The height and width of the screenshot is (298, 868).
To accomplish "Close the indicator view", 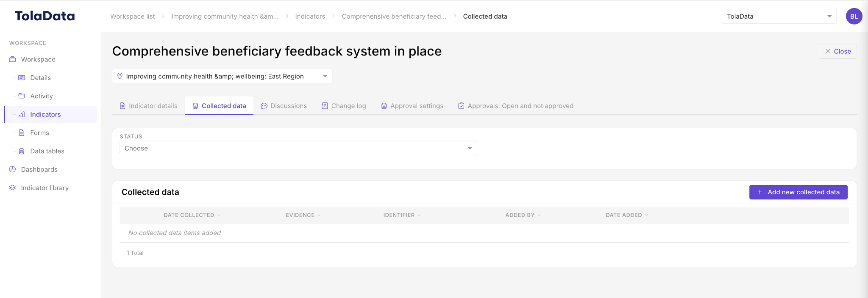I will [838, 51].
